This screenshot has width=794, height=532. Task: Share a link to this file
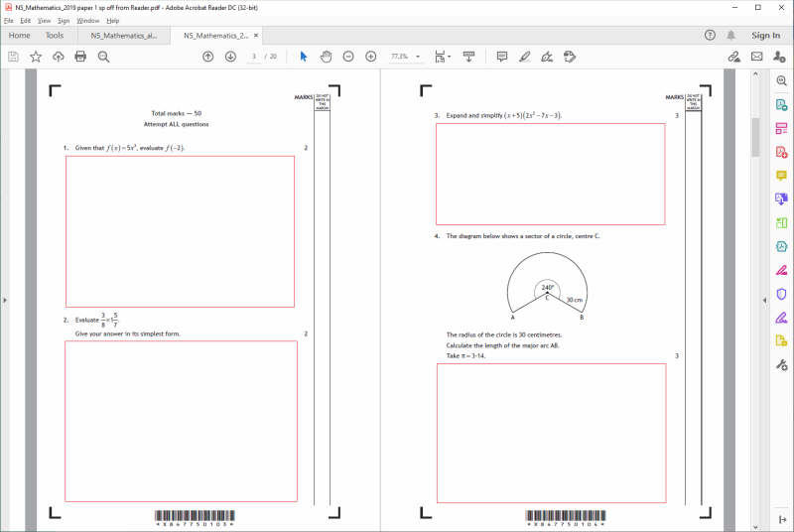click(x=734, y=57)
